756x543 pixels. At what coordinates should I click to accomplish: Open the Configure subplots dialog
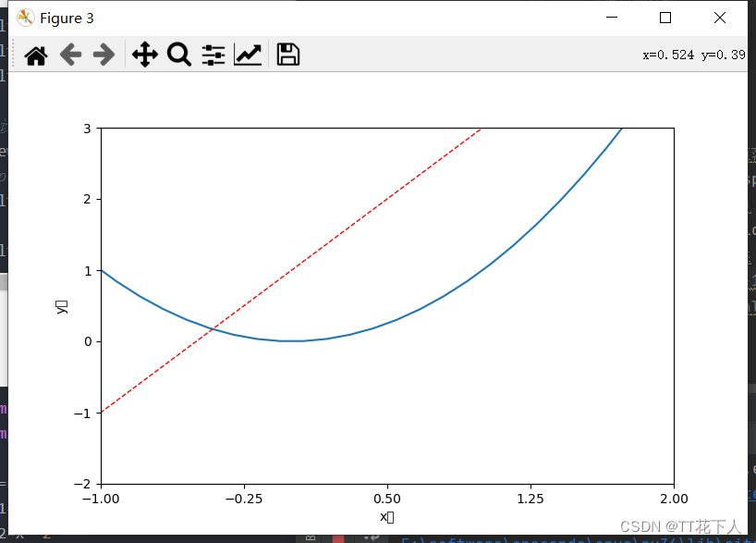pyautogui.click(x=213, y=55)
